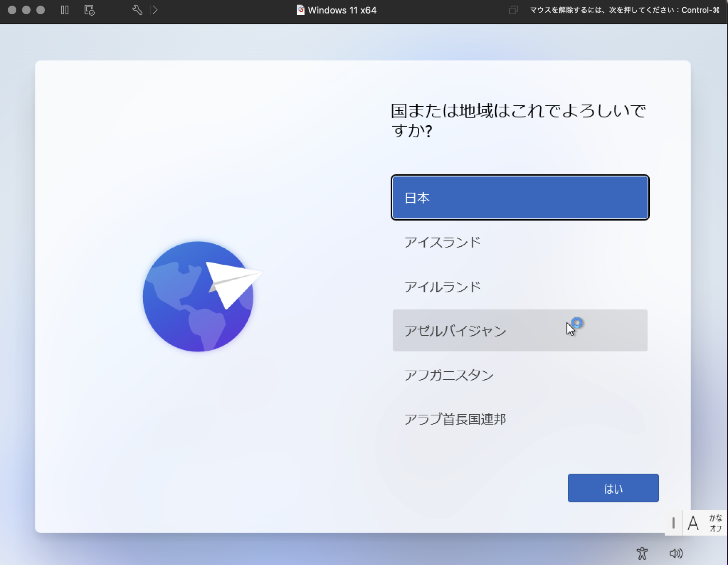Toggle the かな オフ kana input setting
Screen dimensions: 728x565
click(714, 523)
